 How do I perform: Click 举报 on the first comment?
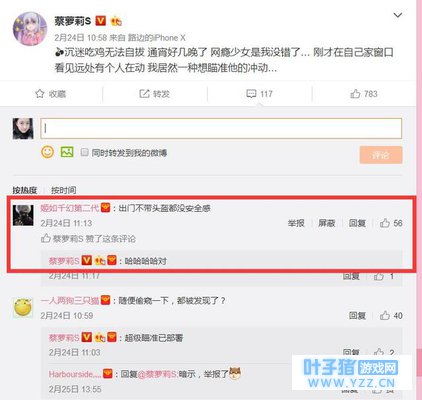pos(296,223)
